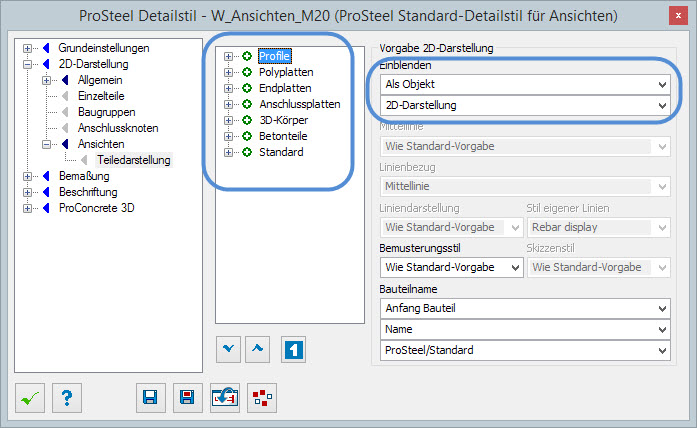The width and height of the screenshot is (697, 428).
Task: Select Anschlussplatten in the part list
Action: pos(300,104)
